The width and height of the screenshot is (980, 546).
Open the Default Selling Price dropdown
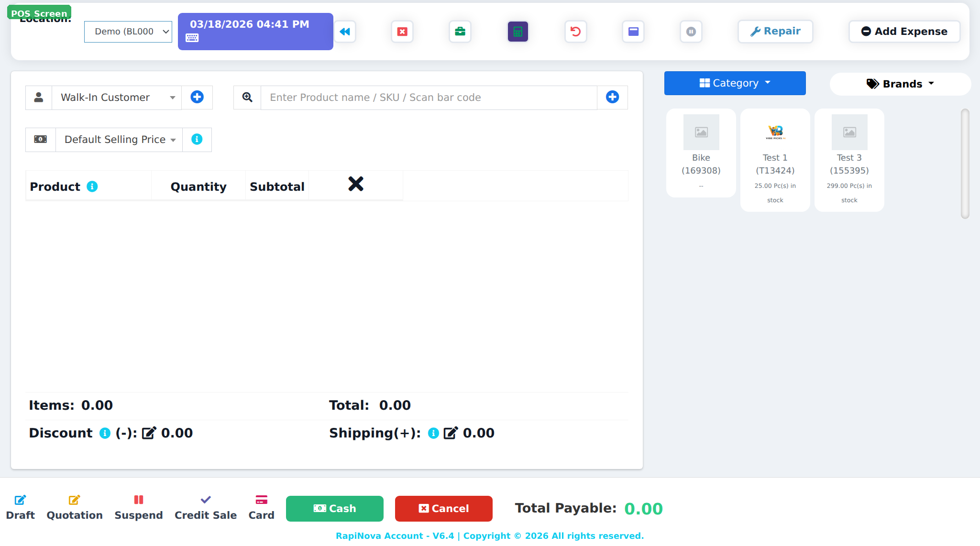click(119, 140)
